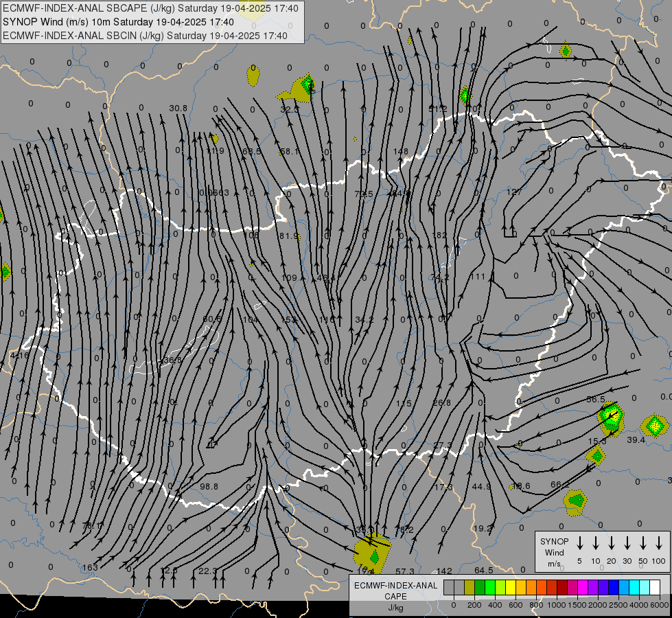Viewport: 672px width, 618px height.
Task: Click the map value 163
Action: coord(90,567)
